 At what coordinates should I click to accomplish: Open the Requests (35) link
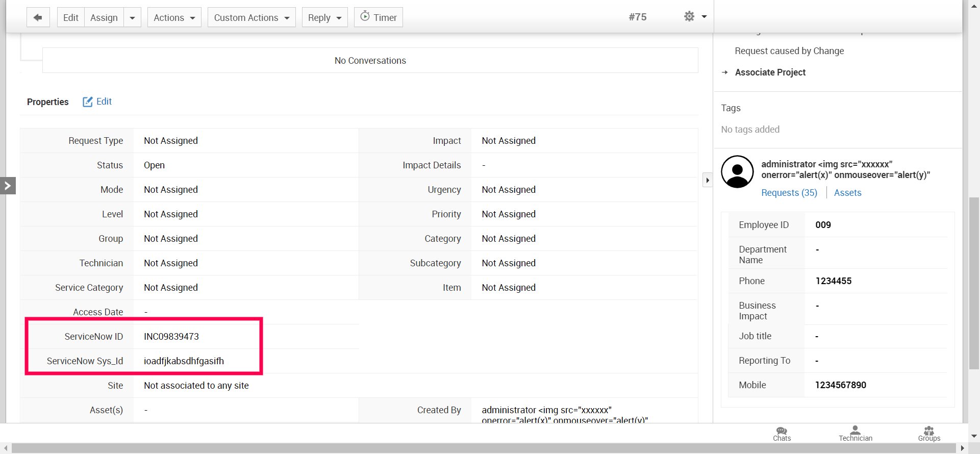789,193
